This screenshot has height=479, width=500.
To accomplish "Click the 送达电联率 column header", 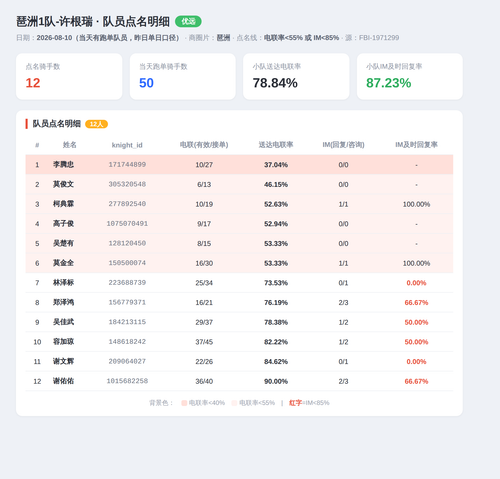I will (x=276, y=145).
